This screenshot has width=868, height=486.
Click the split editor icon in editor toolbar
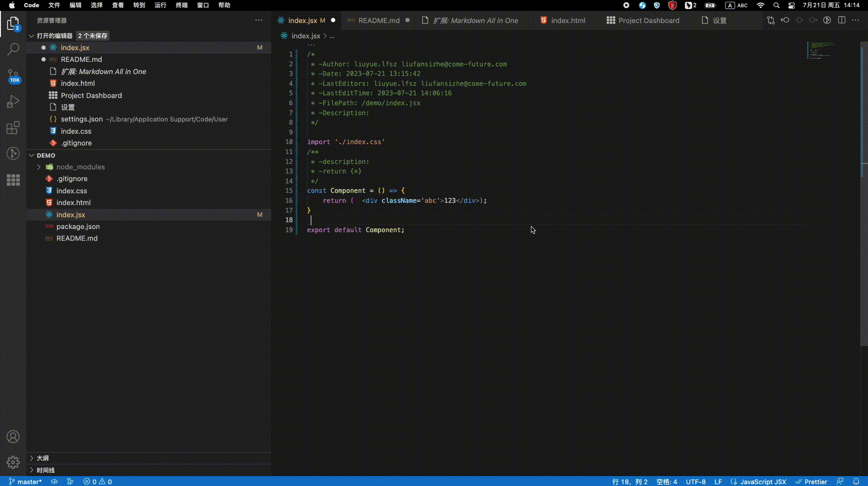[841, 20]
